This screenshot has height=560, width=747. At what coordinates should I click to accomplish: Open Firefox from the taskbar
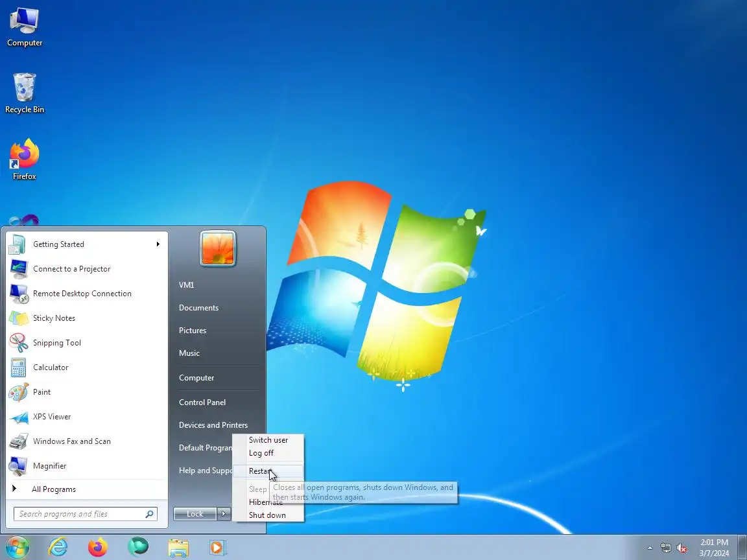click(98, 548)
